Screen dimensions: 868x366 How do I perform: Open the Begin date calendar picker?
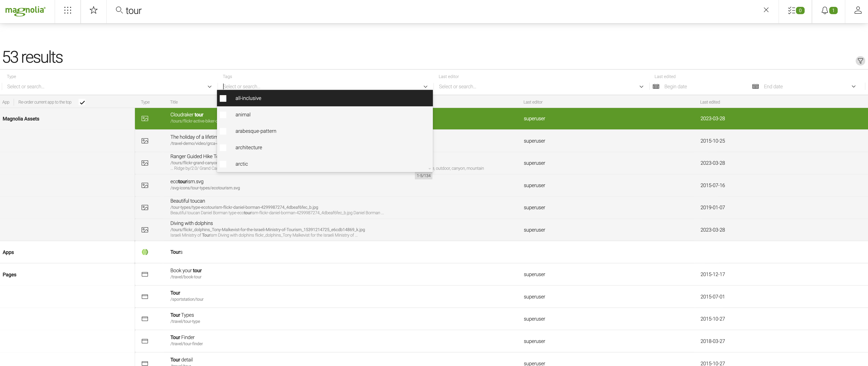pyautogui.click(x=656, y=86)
